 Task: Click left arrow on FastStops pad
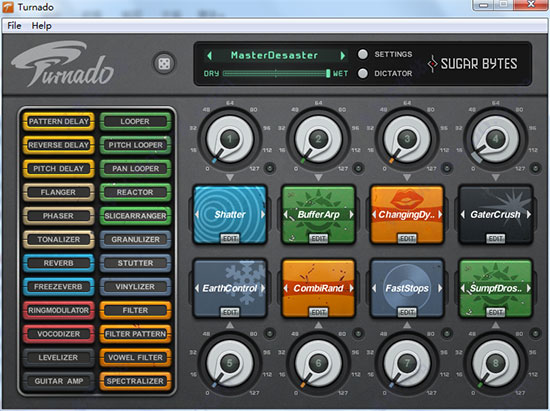[x=374, y=288]
